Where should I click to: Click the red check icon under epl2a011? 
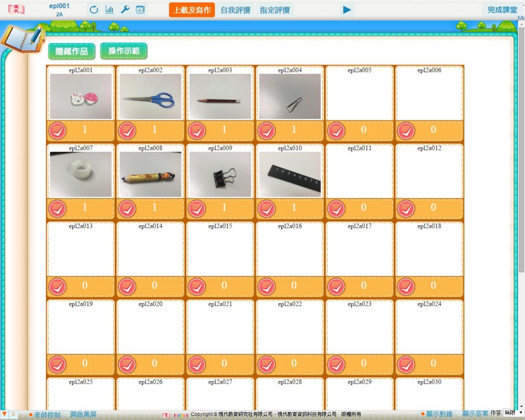coord(336,209)
